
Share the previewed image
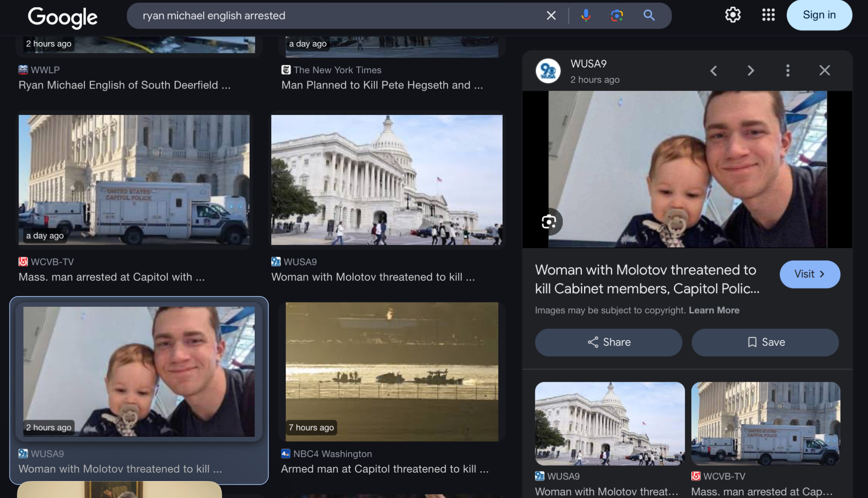(x=608, y=342)
